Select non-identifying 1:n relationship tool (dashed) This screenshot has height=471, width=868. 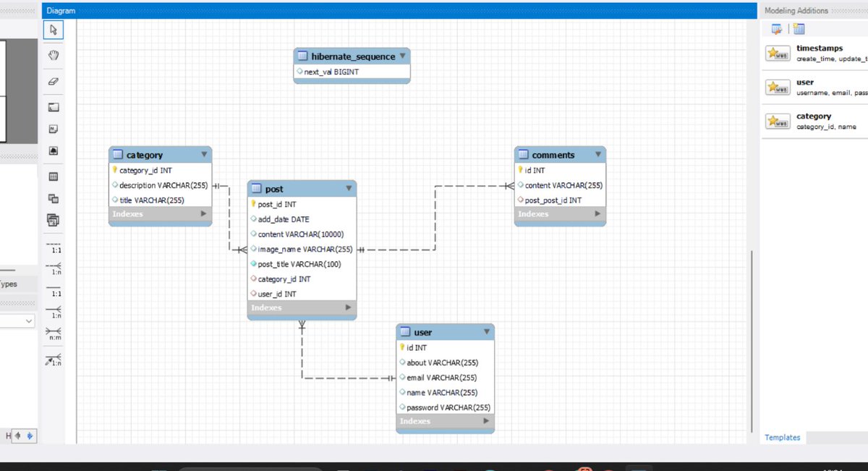[54, 268]
